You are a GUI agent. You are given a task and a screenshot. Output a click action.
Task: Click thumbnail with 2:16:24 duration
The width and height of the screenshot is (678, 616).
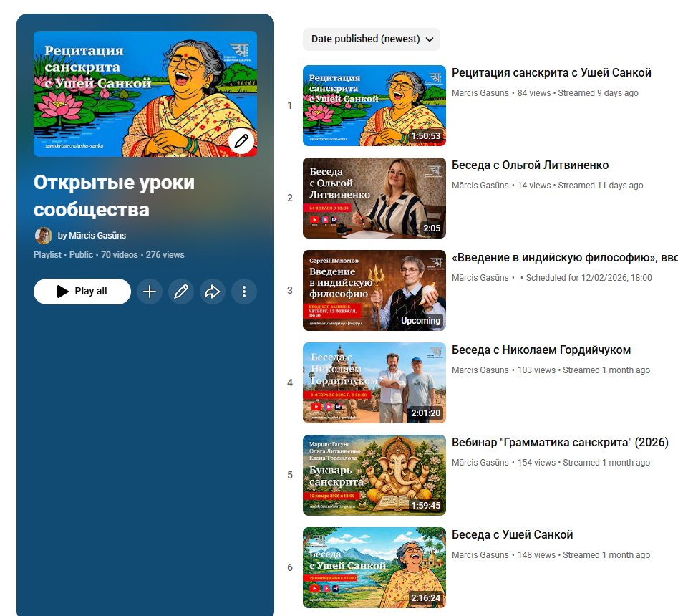click(x=374, y=567)
